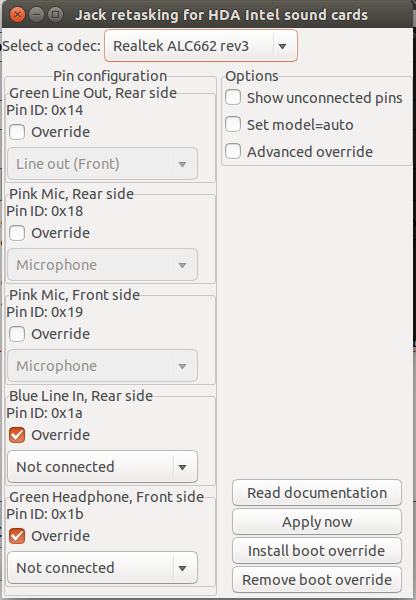
Task: Open Read documentation
Action: click(x=317, y=493)
